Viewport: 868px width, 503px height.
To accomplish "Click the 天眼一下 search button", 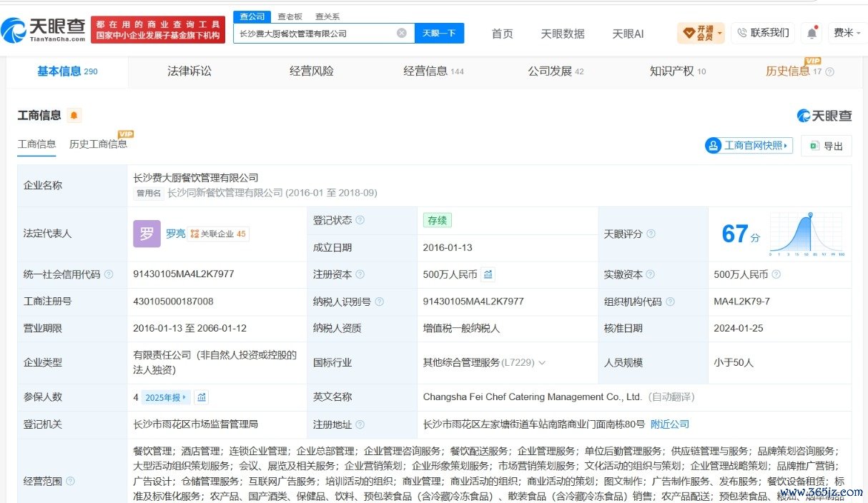I will coord(439,33).
